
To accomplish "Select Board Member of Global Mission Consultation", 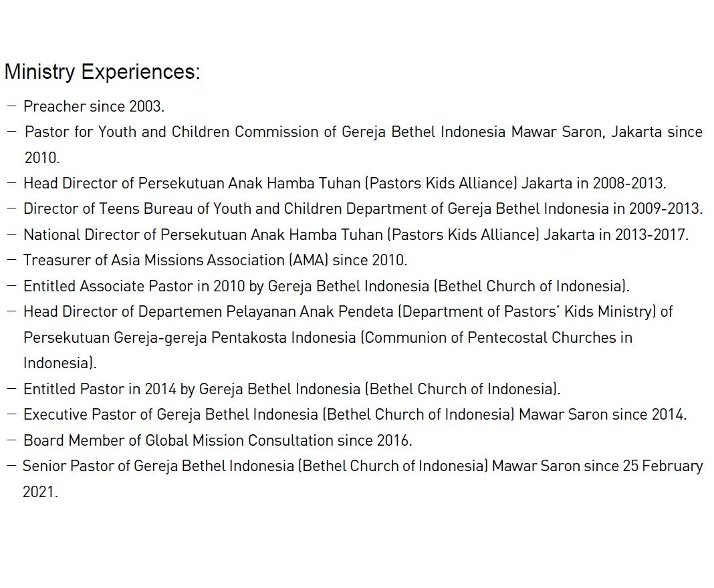I will 218,440.
